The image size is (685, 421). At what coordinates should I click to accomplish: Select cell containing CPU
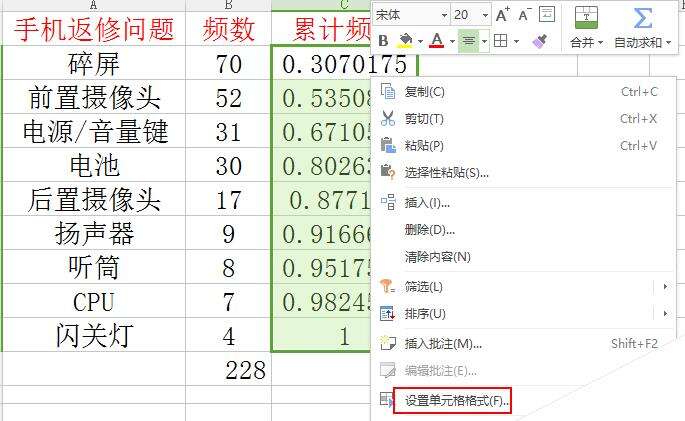point(94,301)
